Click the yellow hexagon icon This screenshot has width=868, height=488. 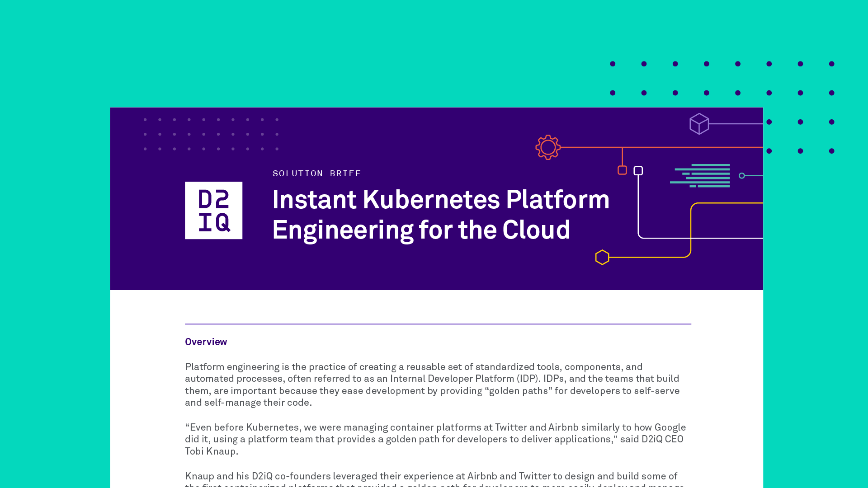pos(602,257)
